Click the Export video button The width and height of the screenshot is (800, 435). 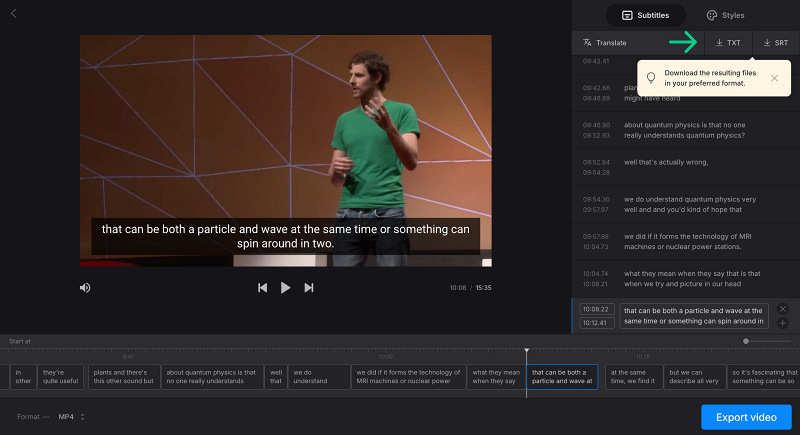click(x=746, y=417)
